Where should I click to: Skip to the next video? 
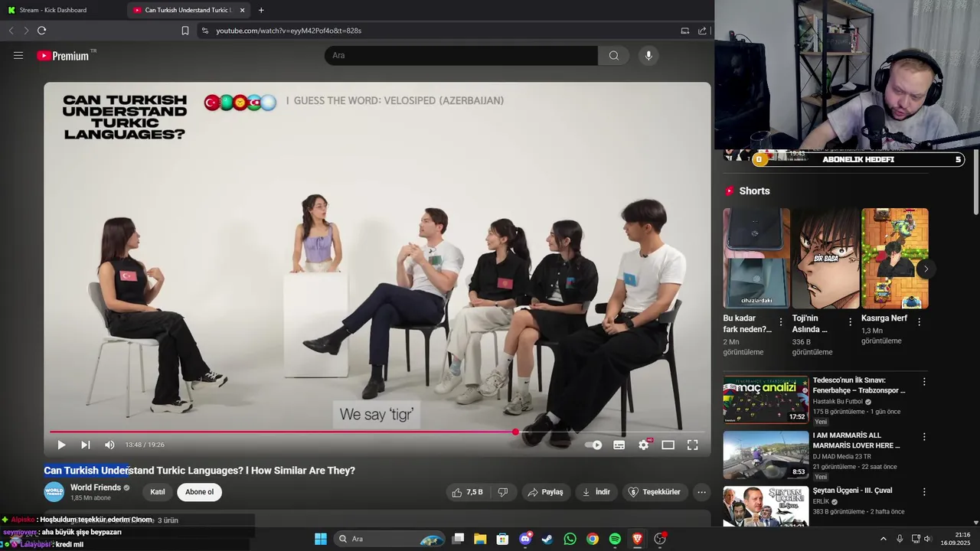point(86,445)
